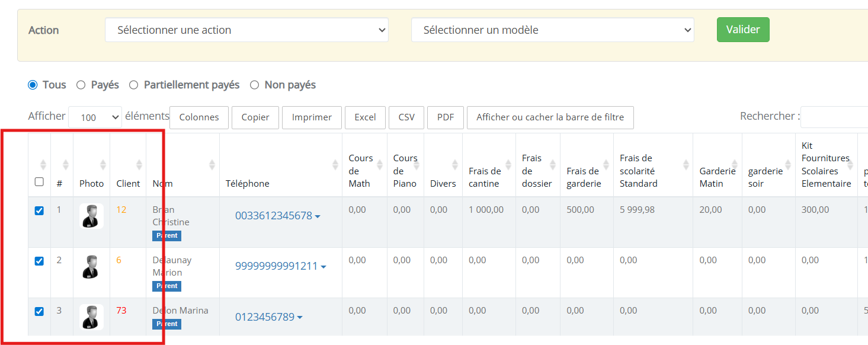The image size is (868, 345).
Task: Click the avatar photo in row 1
Action: (x=91, y=216)
